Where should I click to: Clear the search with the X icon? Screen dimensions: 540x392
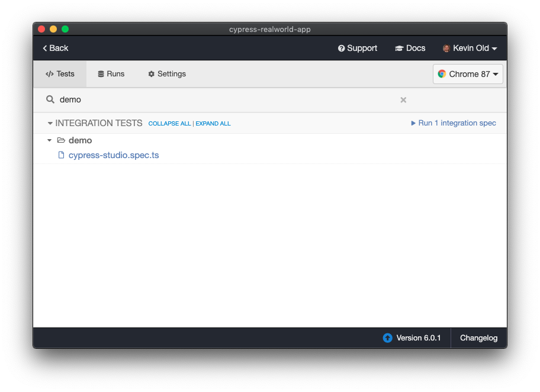click(403, 100)
